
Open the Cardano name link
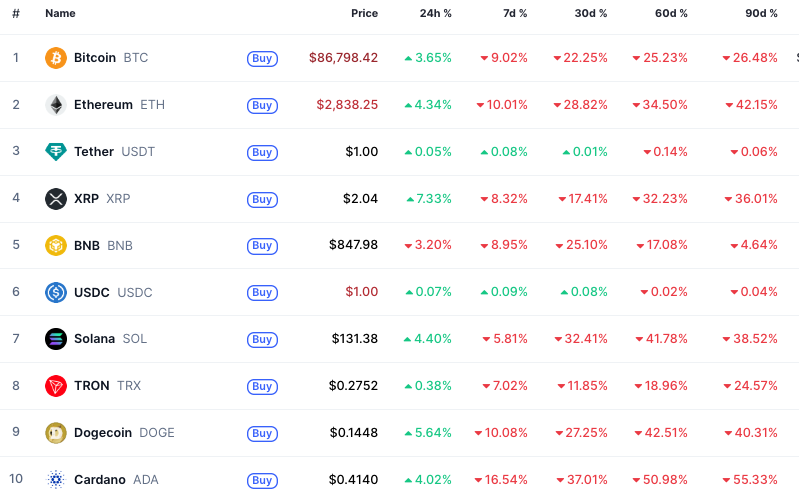(x=100, y=480)
